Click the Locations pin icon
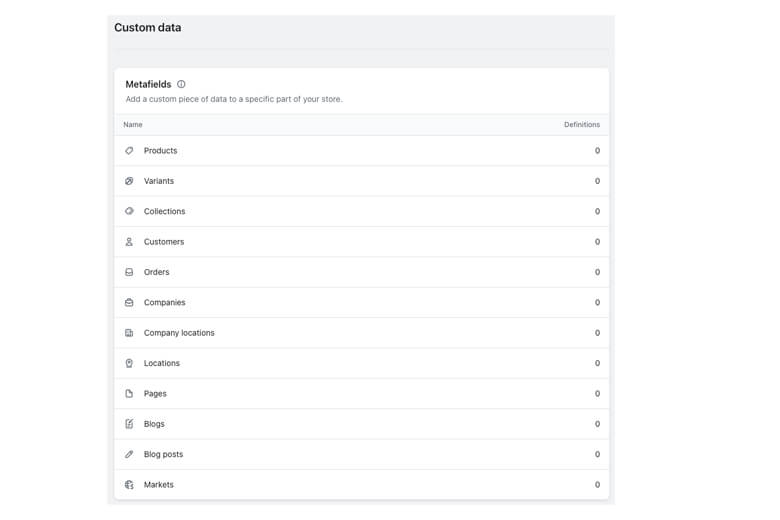 click(x=129, y=363)
